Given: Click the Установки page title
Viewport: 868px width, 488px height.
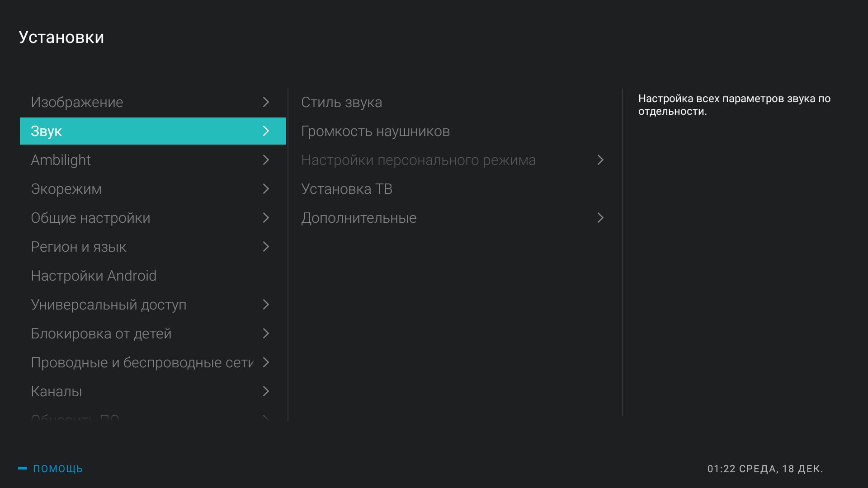Looking at the screenshot, I should click(x=61, y=37).
